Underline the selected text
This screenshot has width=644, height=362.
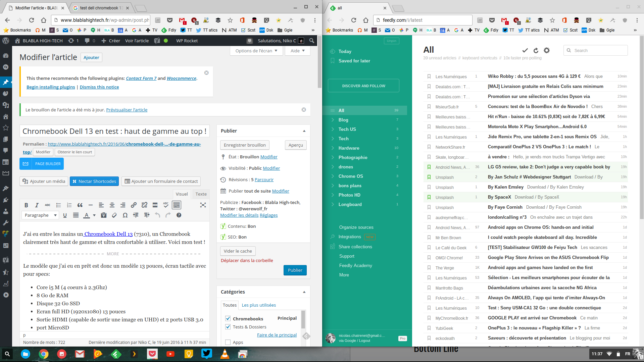pos(65,215)
